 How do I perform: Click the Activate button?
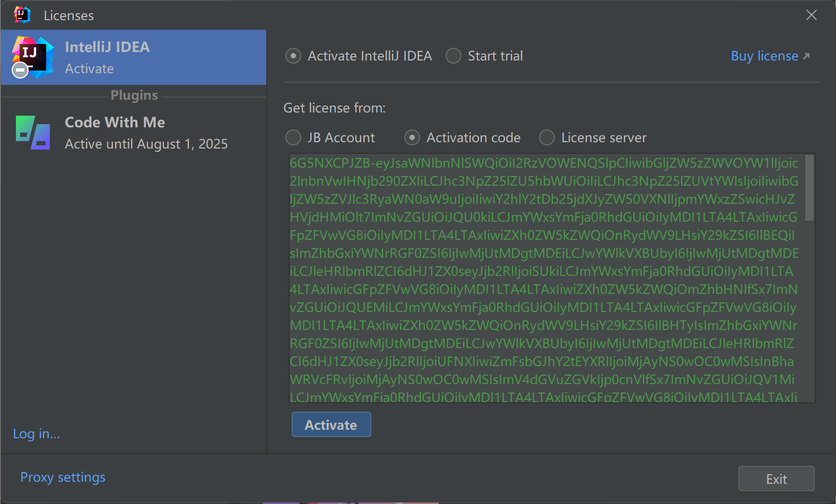pos(331,424)
